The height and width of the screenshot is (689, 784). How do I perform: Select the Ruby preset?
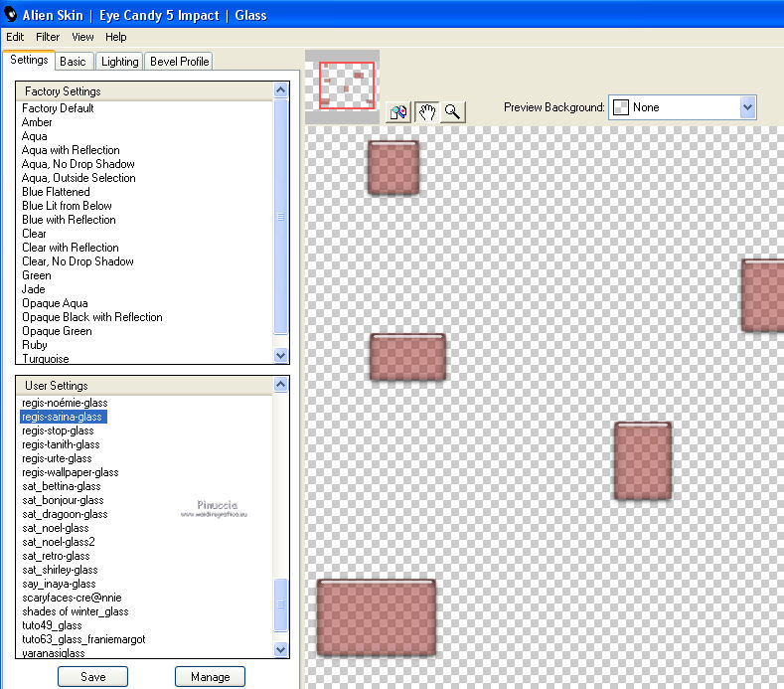[35, 345]
